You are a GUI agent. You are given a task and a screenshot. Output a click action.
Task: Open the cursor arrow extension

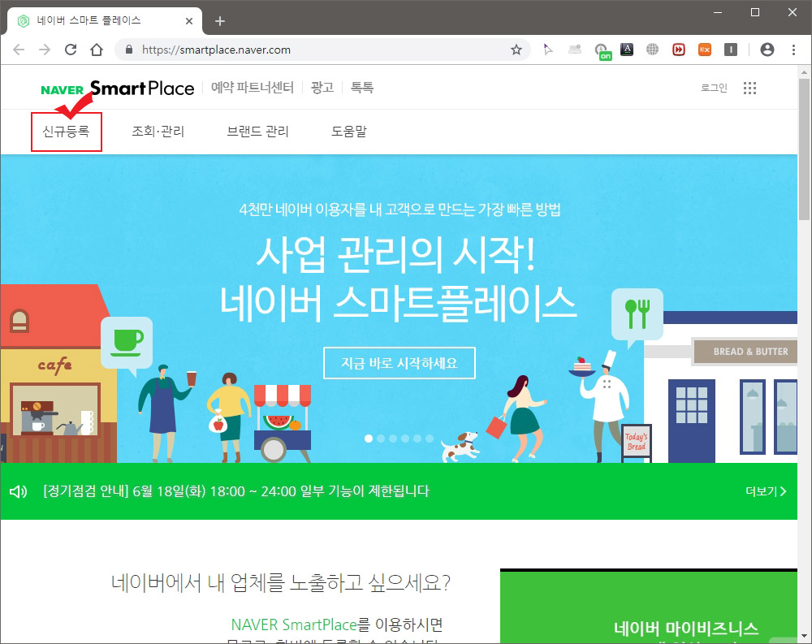pos(548,50)
